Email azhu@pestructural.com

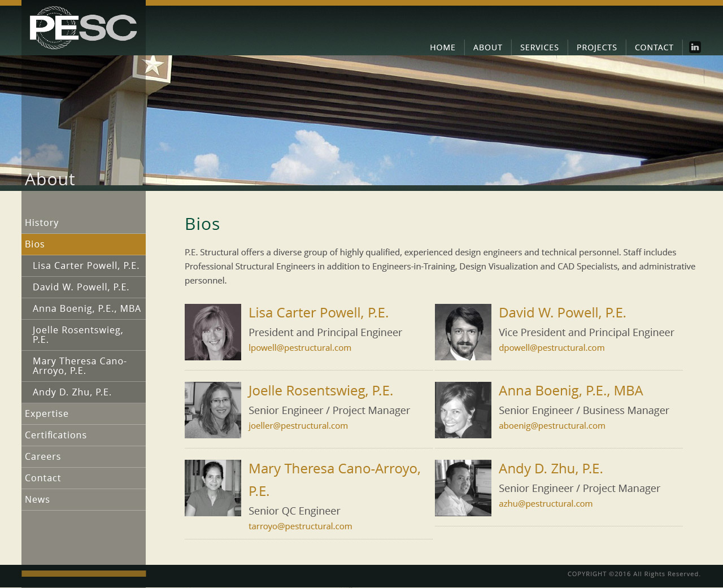click(x=546, y=504)
